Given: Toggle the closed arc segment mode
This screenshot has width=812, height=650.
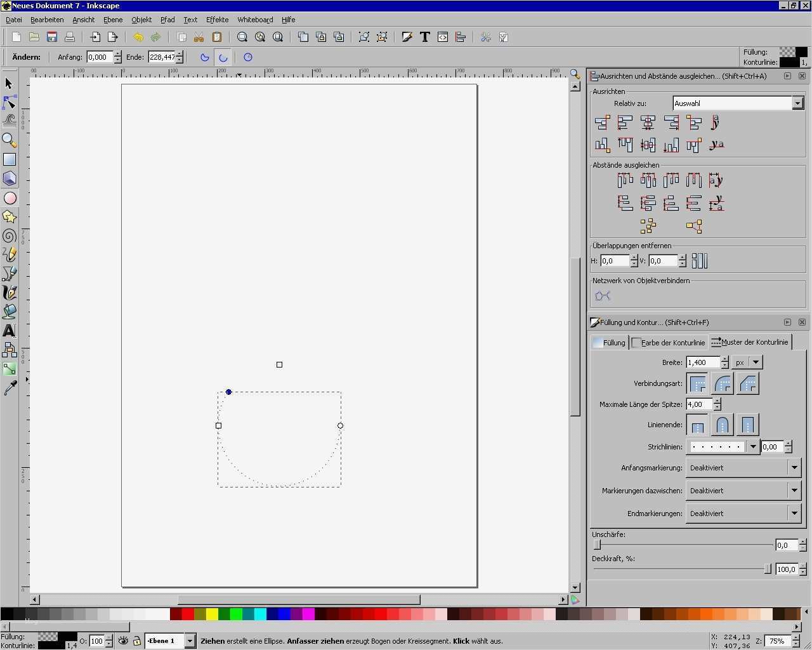Looking at the screenshot, I should click(x=204, y=57).
